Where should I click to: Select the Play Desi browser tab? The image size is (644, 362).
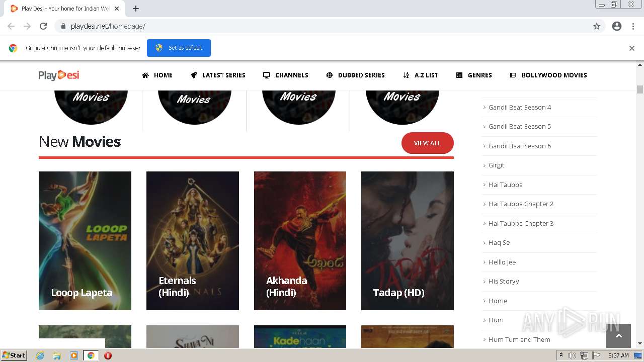coord(65,9)
